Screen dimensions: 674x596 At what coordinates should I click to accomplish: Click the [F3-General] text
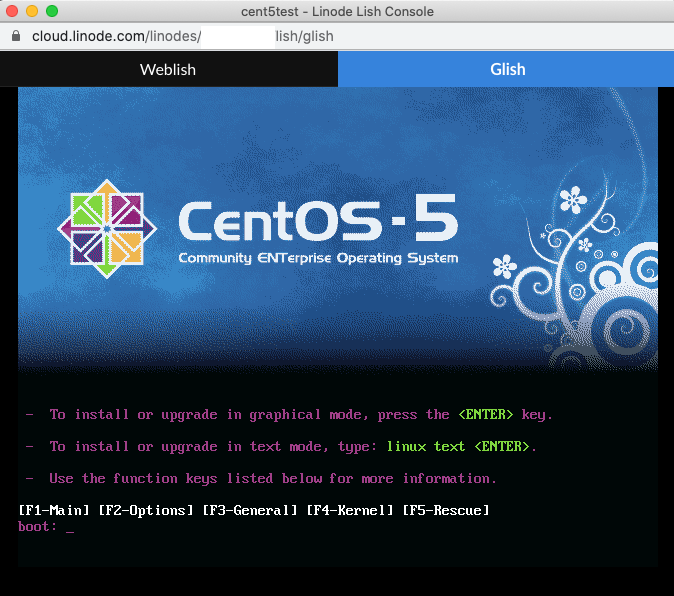tap(250, 510)
